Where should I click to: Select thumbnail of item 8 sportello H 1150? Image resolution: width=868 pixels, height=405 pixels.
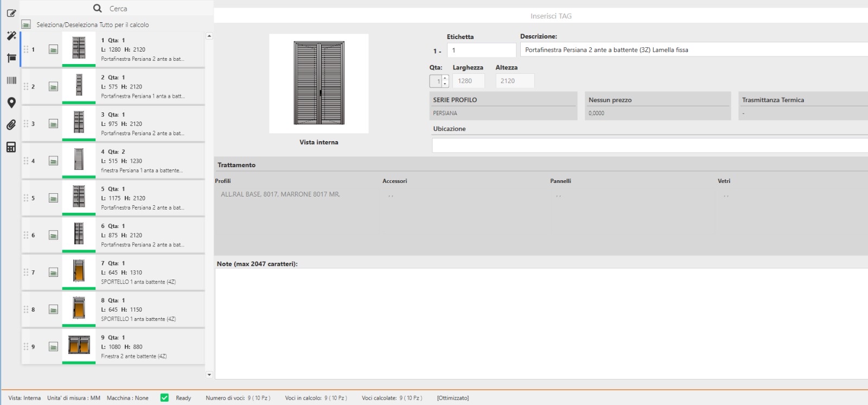click(79, 308)
